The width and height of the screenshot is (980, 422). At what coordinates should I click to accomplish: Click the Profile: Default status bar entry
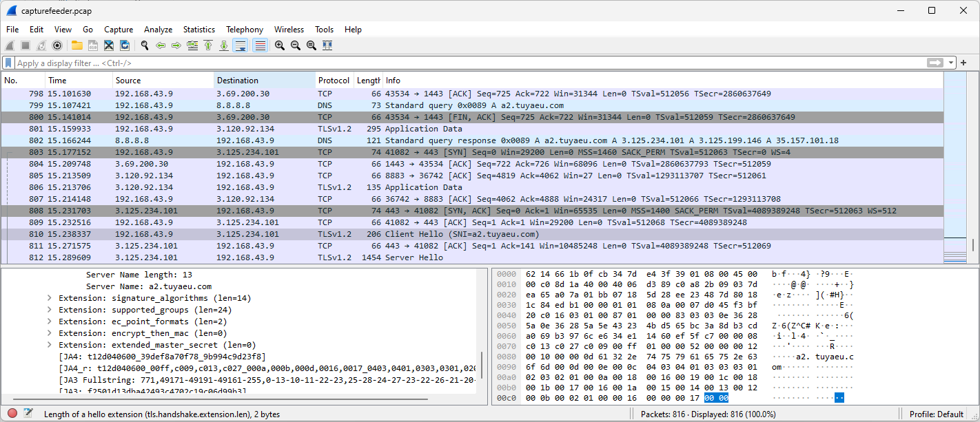point(936,414)
